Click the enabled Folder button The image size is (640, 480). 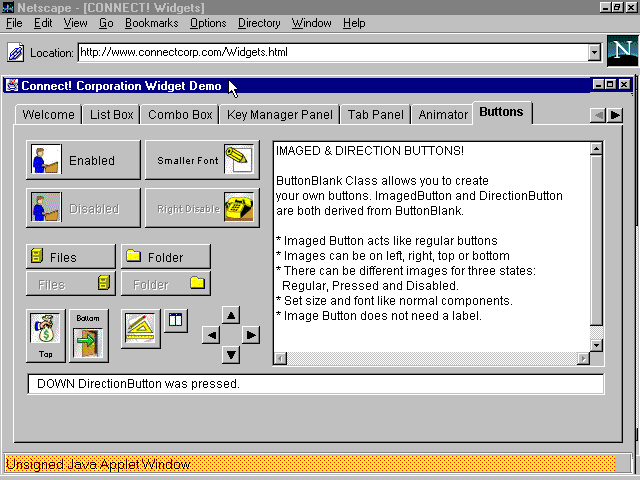point(165,257)
